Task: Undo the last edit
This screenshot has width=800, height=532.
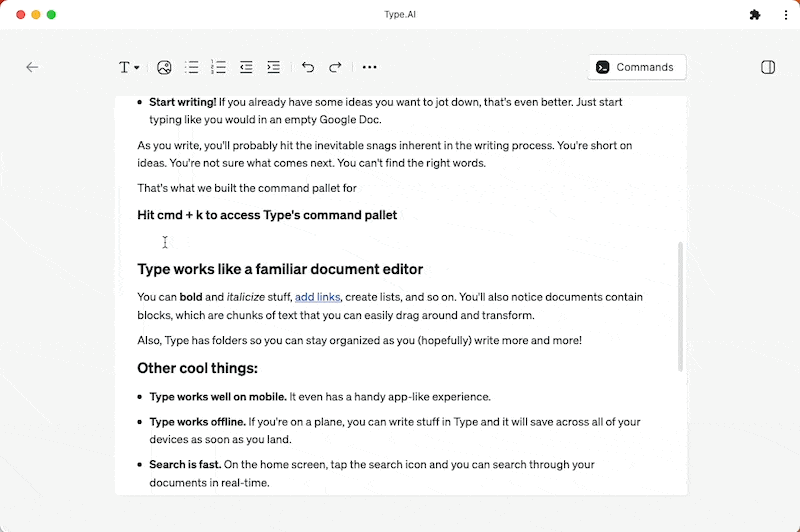Action: coord(308,67)
